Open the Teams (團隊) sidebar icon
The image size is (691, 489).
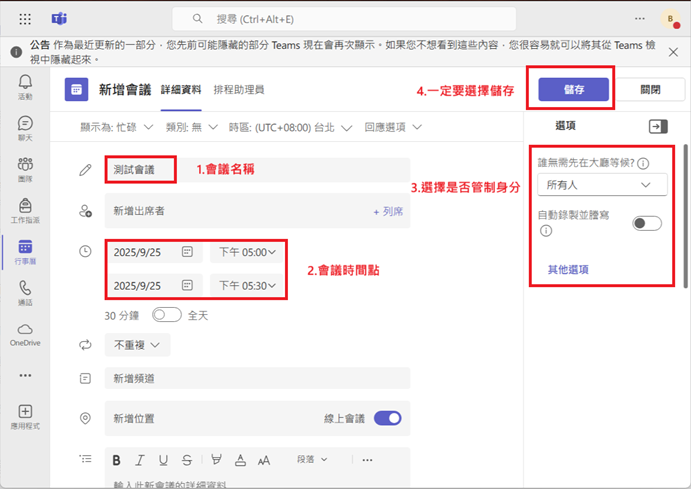(25, 169)
